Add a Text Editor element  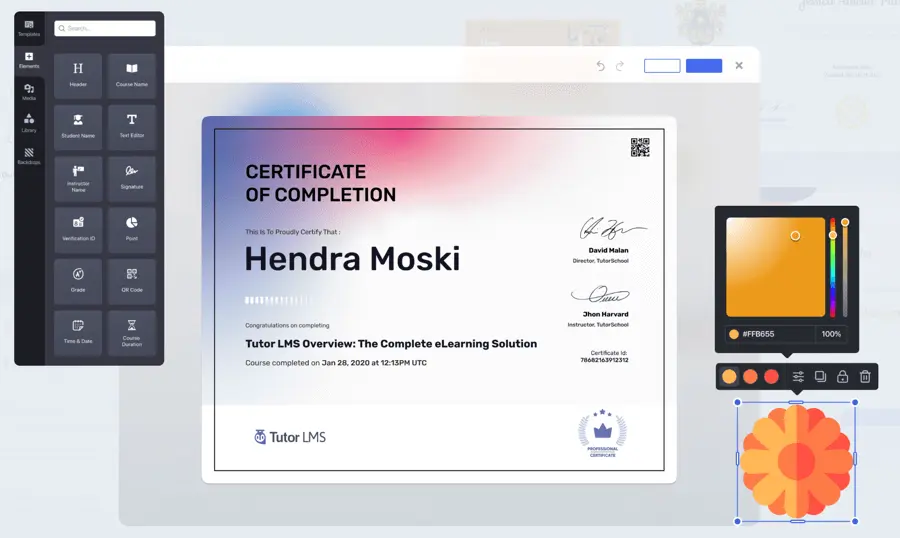point(131,127)
